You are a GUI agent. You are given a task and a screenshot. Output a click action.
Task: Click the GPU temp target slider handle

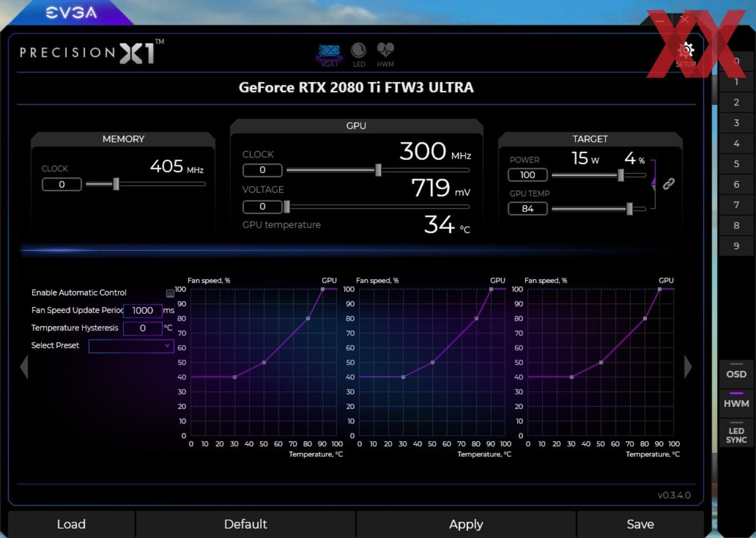[x=630, y=209]
